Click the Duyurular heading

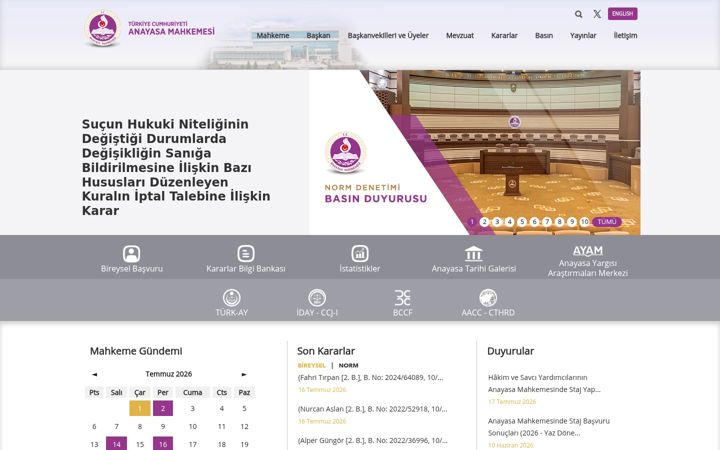[510, 351]
